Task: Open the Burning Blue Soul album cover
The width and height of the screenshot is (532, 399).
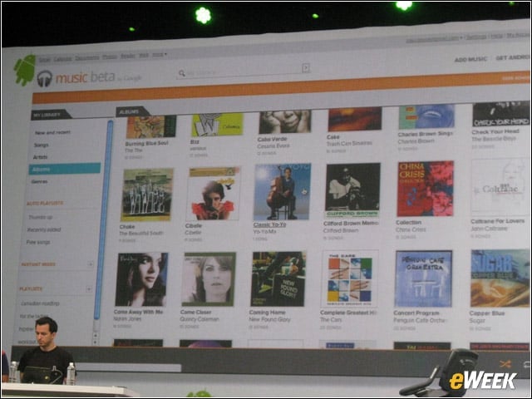Action: pos(151,126)
